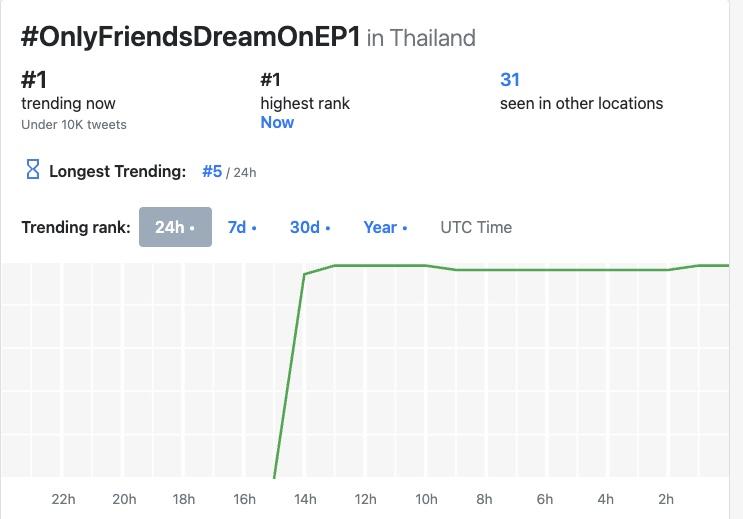
Task: Click the #5 longest trending link
Action: (212, 171)
